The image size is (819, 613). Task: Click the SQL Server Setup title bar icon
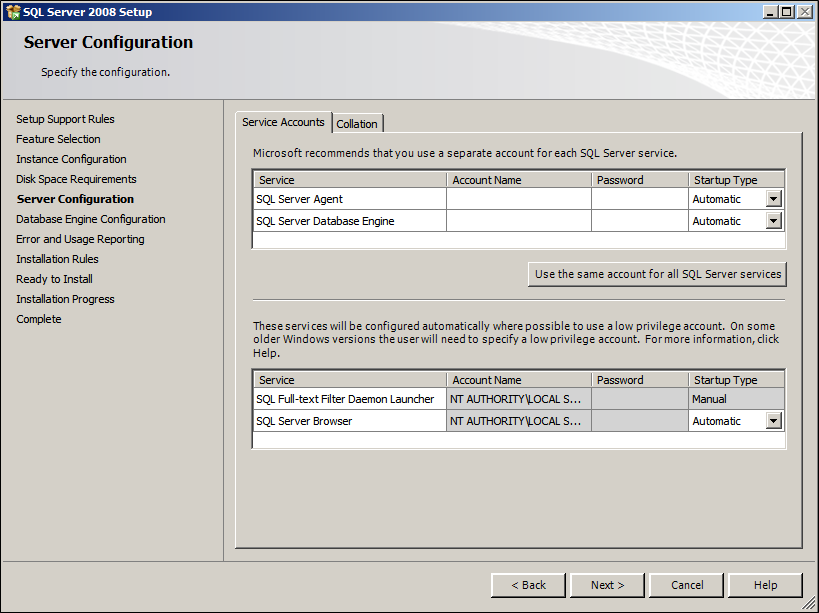13,11
